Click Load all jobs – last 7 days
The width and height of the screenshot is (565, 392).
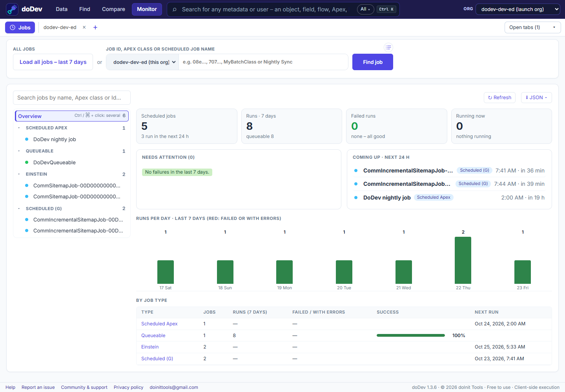(x=53, y=62)
